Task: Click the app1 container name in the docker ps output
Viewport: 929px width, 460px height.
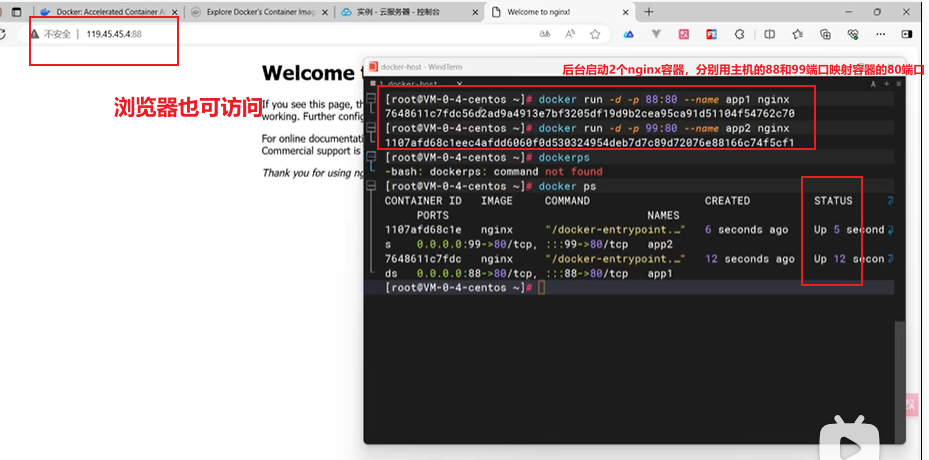Action: [660, 273]
